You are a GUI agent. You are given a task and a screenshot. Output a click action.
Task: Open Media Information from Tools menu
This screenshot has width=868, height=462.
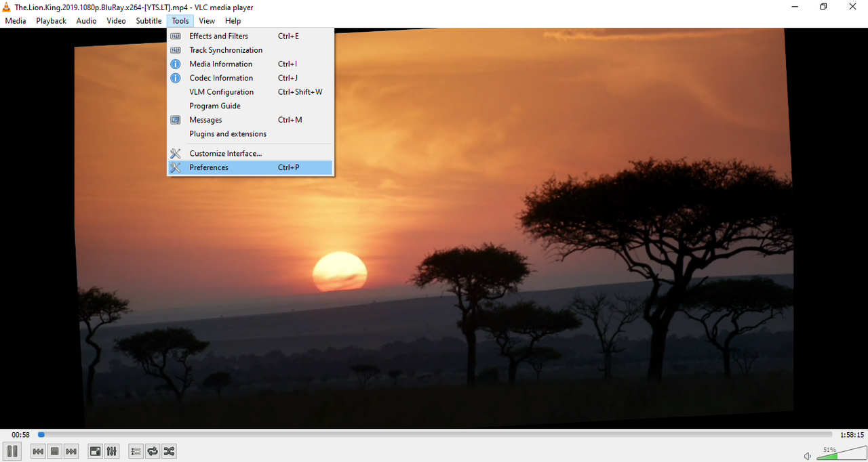pos(250,64)
